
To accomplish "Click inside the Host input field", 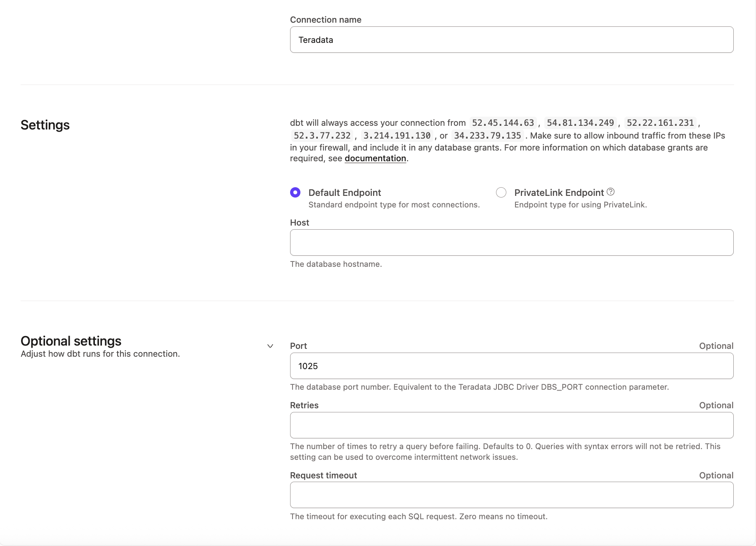I will point(512,242).
